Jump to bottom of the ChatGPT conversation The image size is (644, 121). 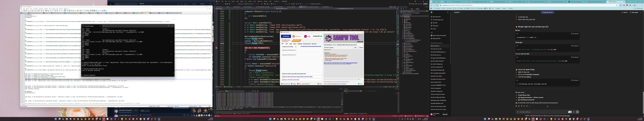pyautogui.click(x=547, y=106)
